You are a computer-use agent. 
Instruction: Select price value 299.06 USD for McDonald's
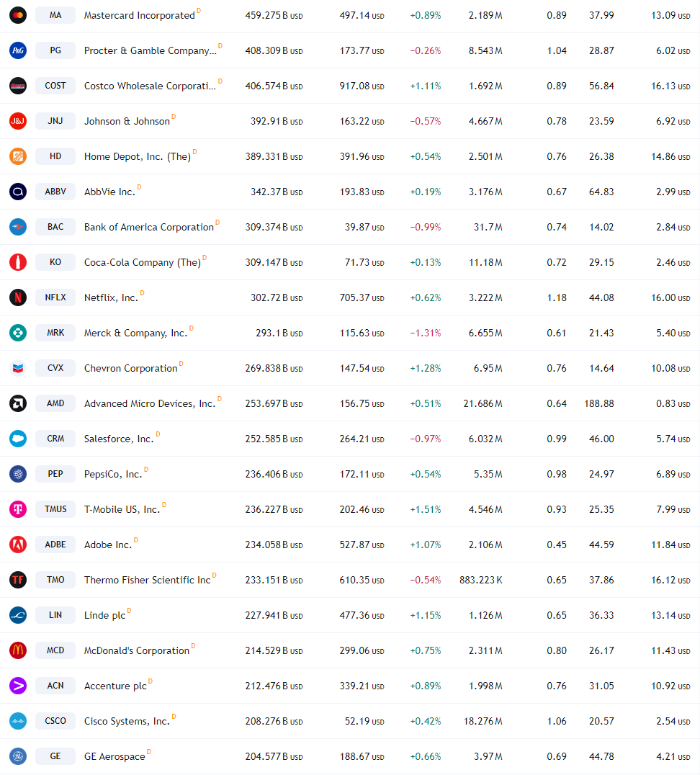[362, 651]
